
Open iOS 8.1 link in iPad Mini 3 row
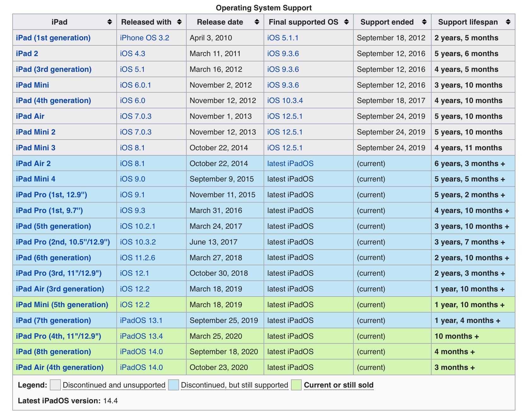tap(132, 148)
